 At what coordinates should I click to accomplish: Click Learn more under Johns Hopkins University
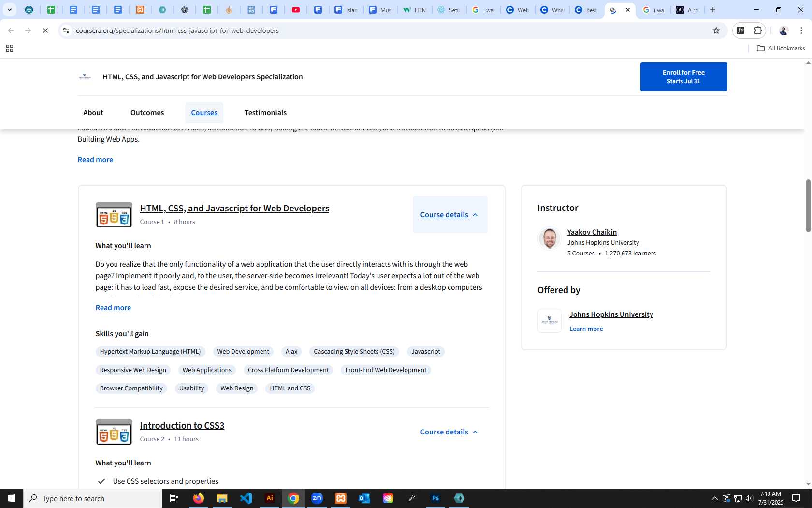586,329
